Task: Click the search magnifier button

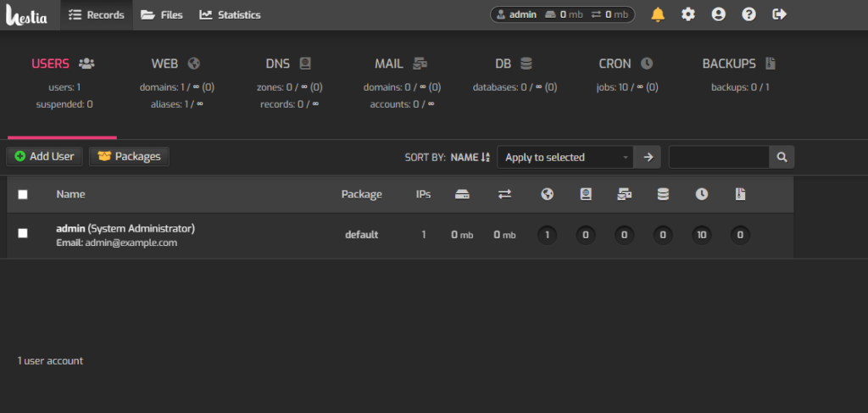Action: pyautogui.click(x=782, y=157)
